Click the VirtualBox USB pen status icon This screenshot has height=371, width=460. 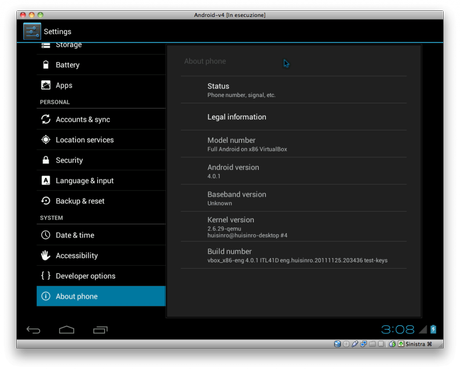point(355,344)
